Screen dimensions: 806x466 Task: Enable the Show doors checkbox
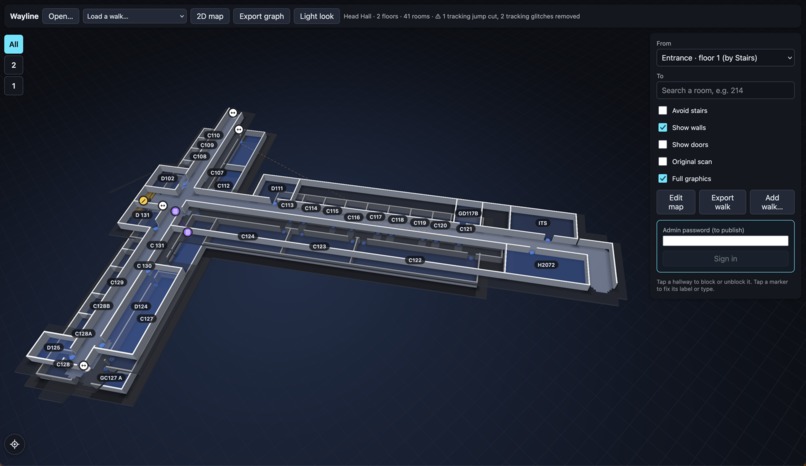pos(663,144)
